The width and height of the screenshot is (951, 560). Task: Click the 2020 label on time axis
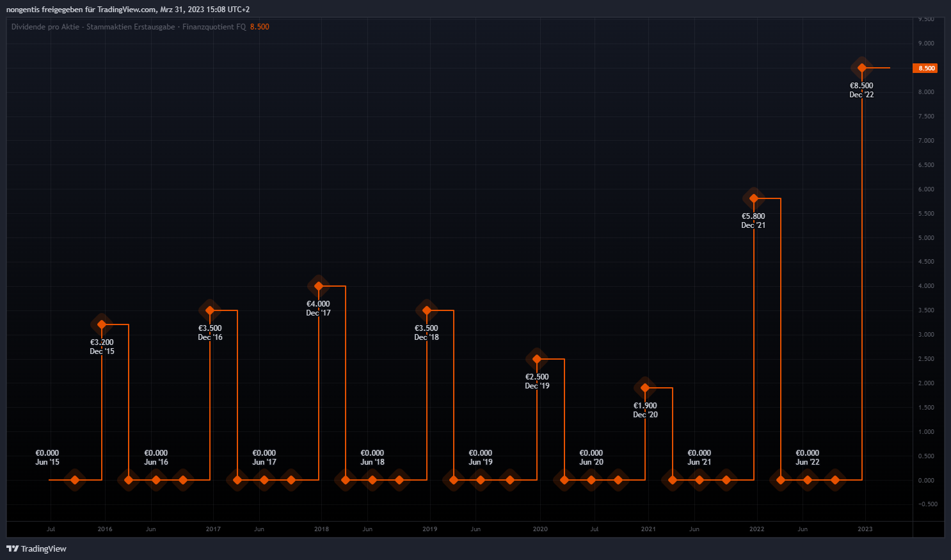[x=540, y=529]
